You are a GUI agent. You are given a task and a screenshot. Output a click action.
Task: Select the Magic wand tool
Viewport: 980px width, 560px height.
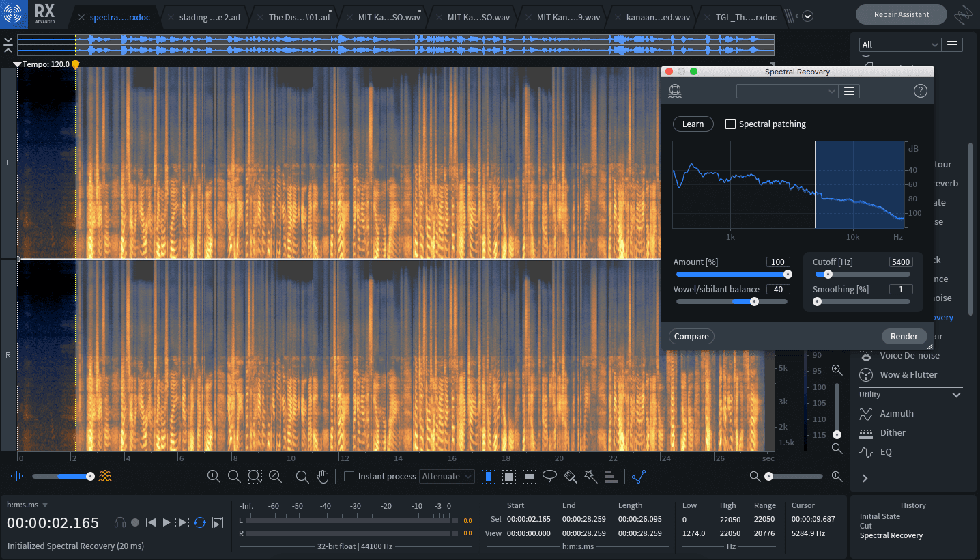tap(591, 477)
